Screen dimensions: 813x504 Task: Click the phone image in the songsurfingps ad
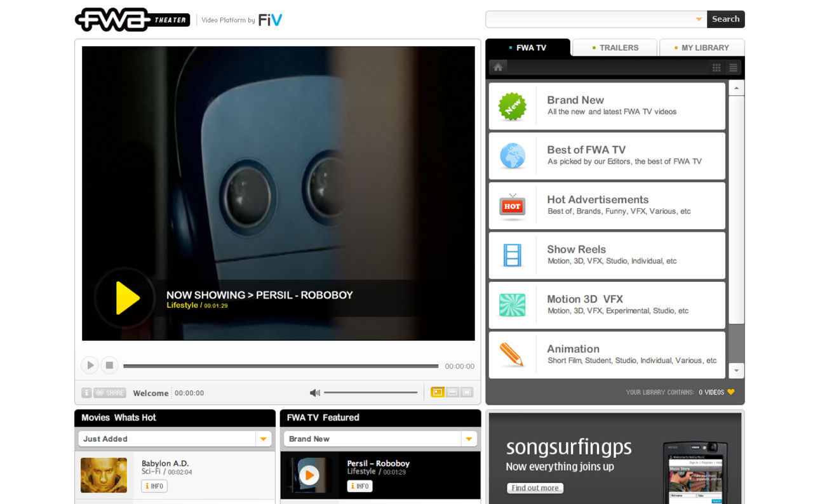pos(695,473)
